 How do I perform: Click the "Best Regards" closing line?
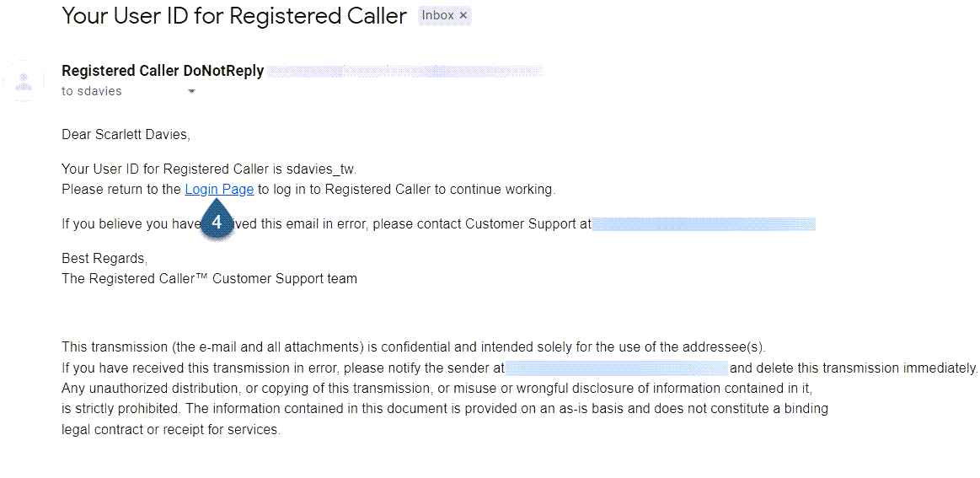(104, 258)
